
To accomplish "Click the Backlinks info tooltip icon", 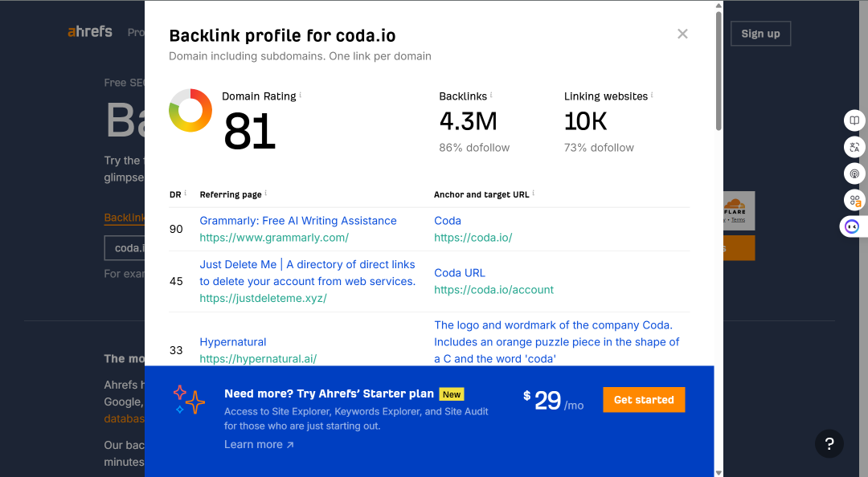I will click(x=491, y=95).
